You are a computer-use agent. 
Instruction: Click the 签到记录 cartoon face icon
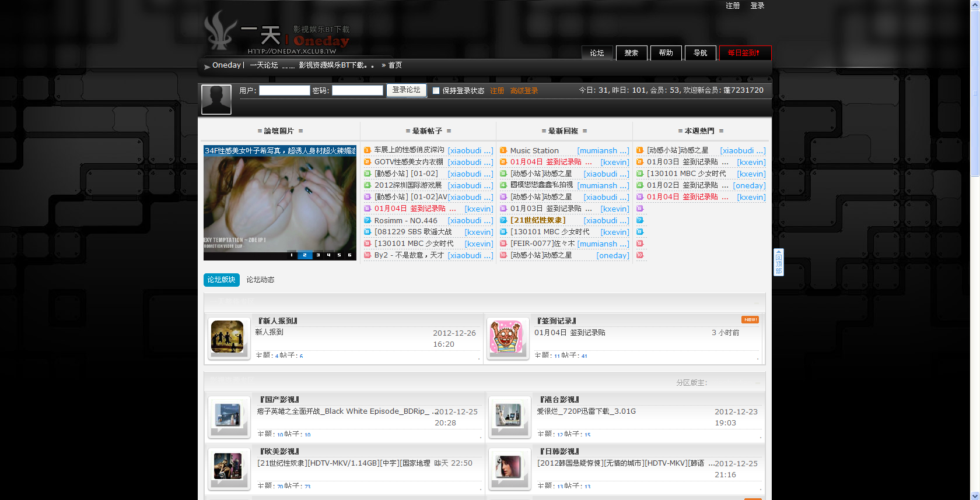(506, 337)
